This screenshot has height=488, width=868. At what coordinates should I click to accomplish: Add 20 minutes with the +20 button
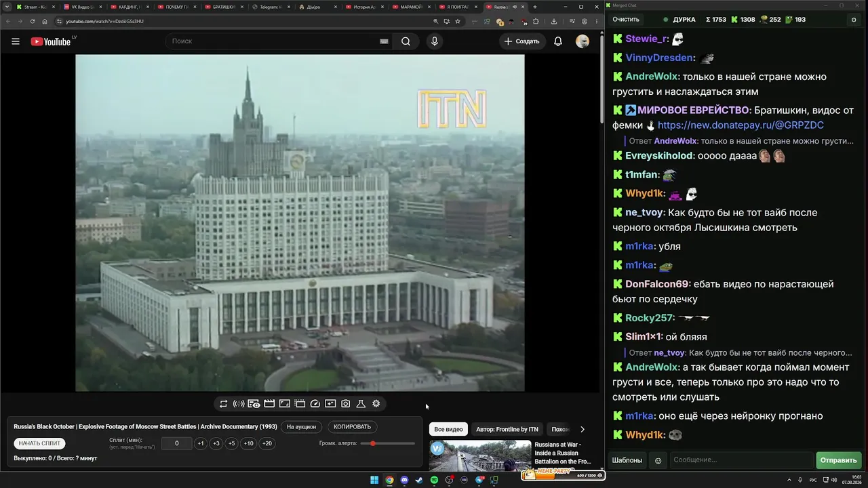[x=267, y=443]
